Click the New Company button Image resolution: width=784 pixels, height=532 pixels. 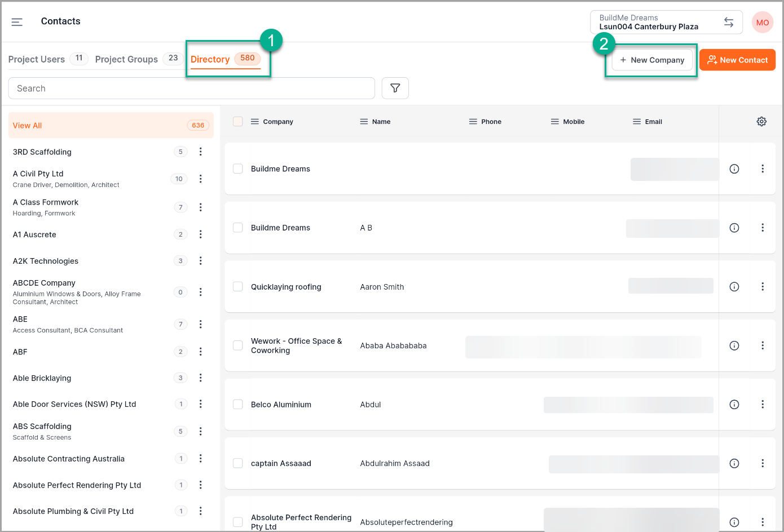[651, 60]
